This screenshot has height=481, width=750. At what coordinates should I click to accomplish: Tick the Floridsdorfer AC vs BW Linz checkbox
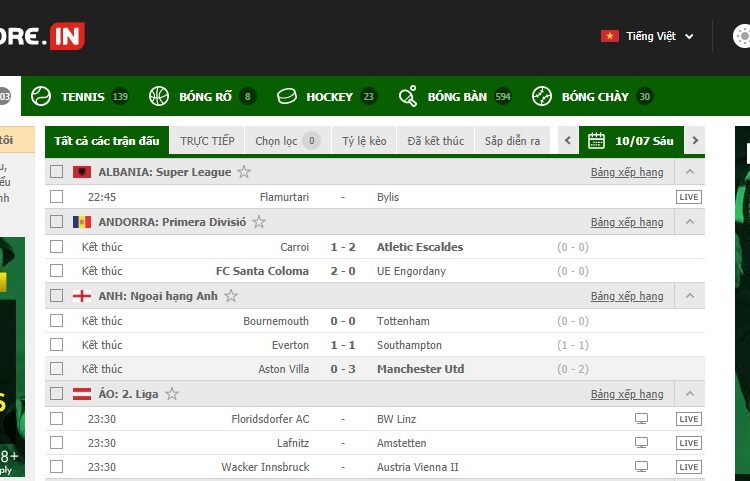click(x=56, y=419)
